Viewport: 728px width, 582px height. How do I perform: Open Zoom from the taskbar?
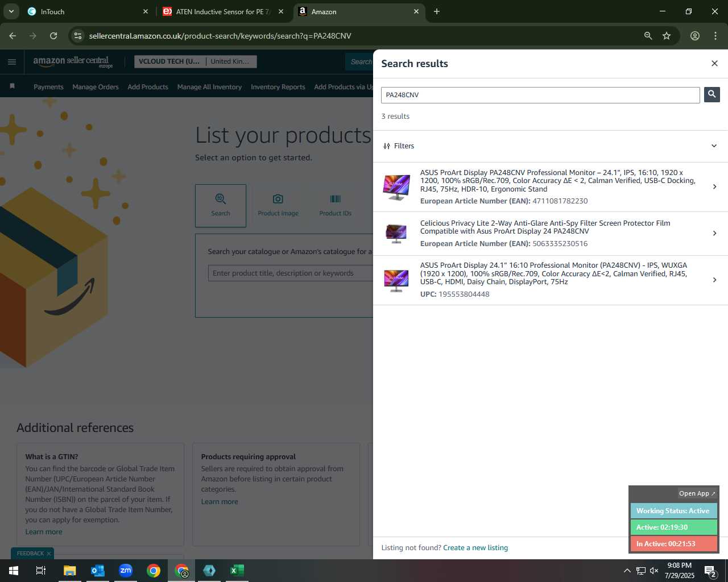point(126,571)
